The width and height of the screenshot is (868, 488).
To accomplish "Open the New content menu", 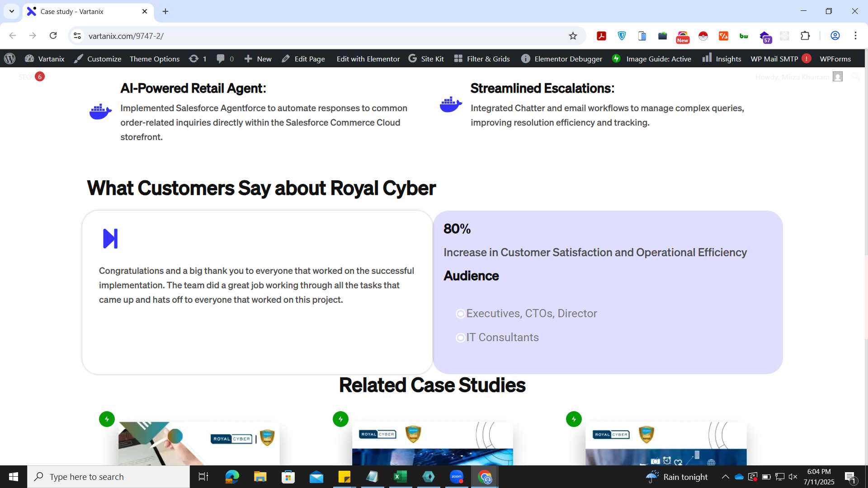I will pyautogui.click(x=258, y=59).
